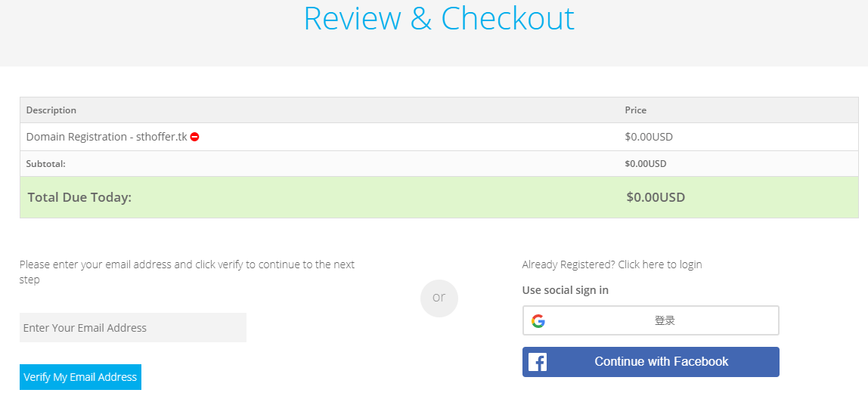Continue with Facebook sign in
868x402 pixels.
click(650, 362)
